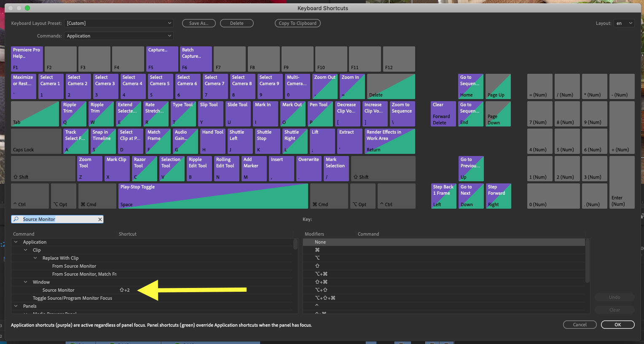Select the Batch Capture F6 key
Image resolution: width=644 pixels, height=344 pixels.
[x=196, y=59]
